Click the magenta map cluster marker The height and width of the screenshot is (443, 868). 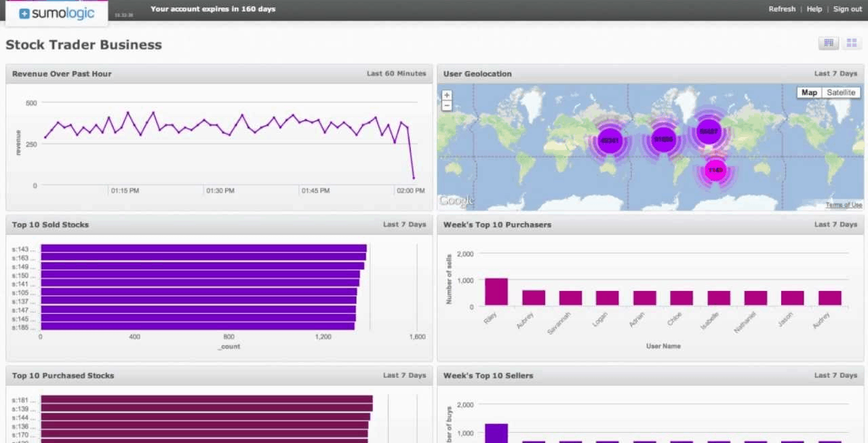coord(715,170)
